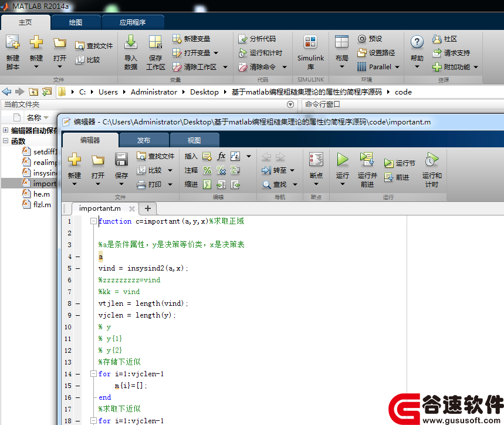Open the current folder panel actions dropdown
This screenshot has width=504, height=425.
click(290, 104)
